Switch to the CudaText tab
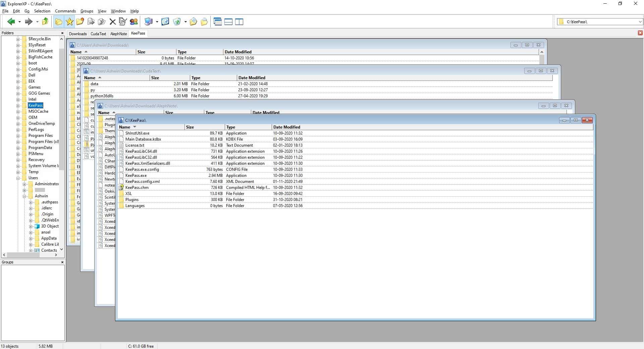644x349 pixels. tap(98, 34)
